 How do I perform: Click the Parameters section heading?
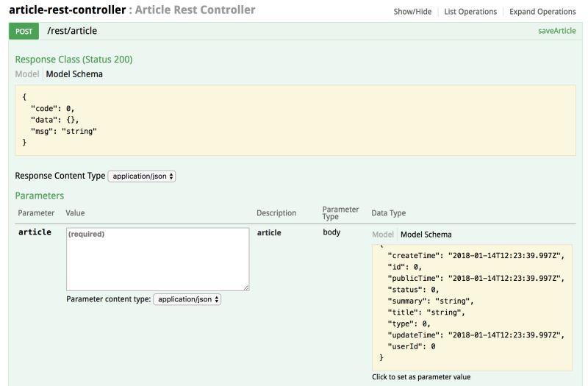tap(40, 196)
